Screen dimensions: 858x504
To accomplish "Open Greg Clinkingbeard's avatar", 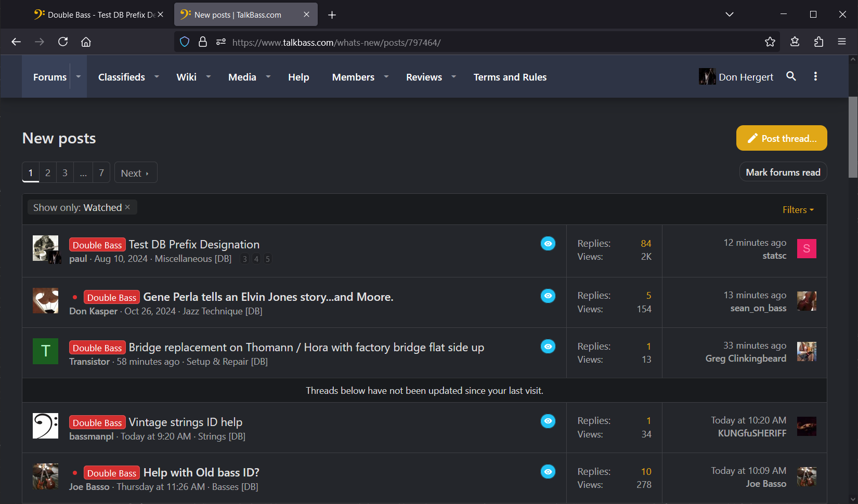I will coord(807,352).
